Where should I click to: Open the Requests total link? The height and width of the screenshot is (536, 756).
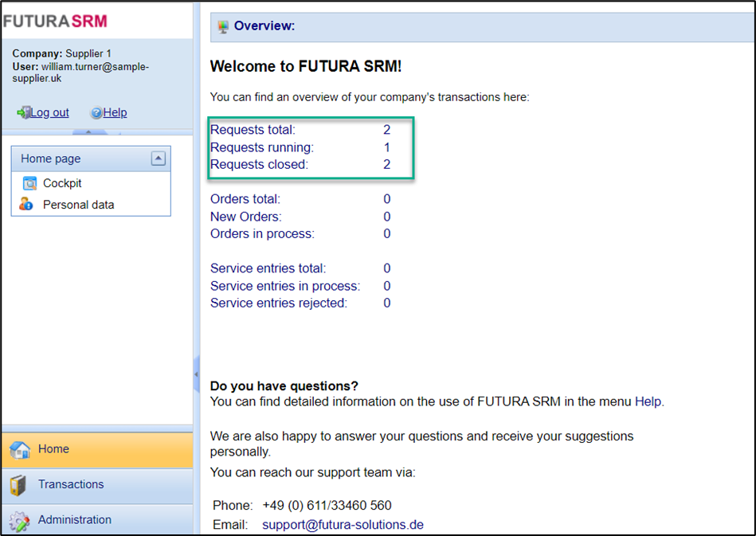click(x=253, y=130)
